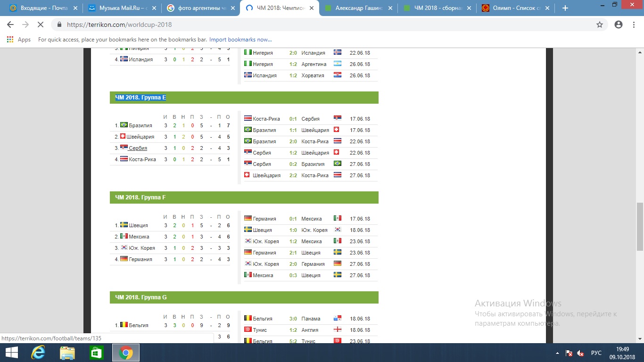This screenshot has width=644, height=362.
Task: Click the Brazil flag in Group E standings
Action: point(124,125)
